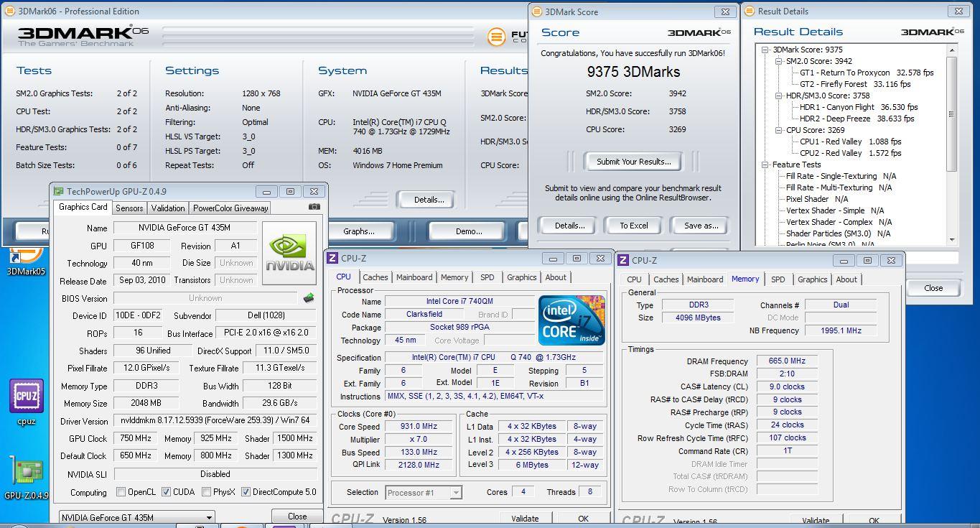Viewport: 980px width, 528px height.
Task: Click Details... under System in 3DMark06
Action: pos(429,200)
